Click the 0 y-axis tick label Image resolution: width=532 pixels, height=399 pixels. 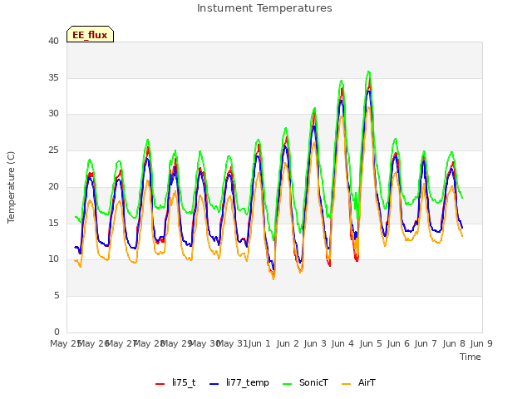(57, 332)
